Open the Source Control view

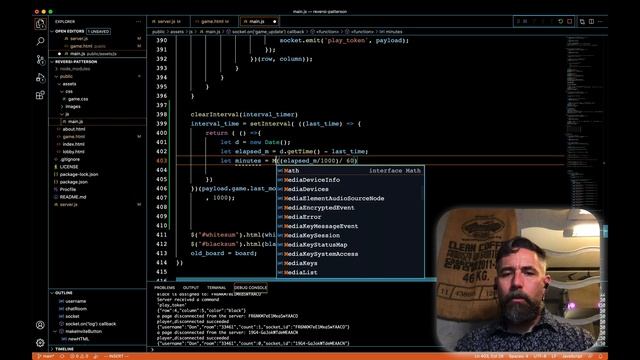(40, 60)
